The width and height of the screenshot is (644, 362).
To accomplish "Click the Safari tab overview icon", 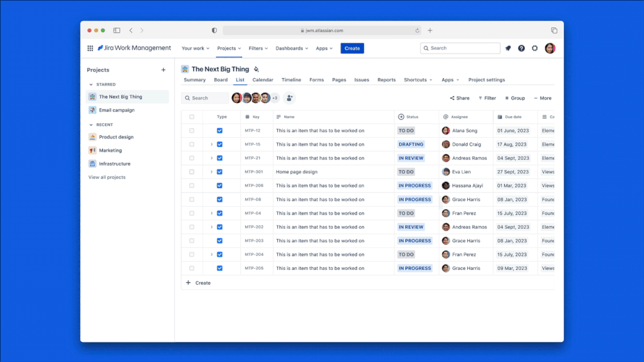I will pyautogui.click(x=554, y=30).
